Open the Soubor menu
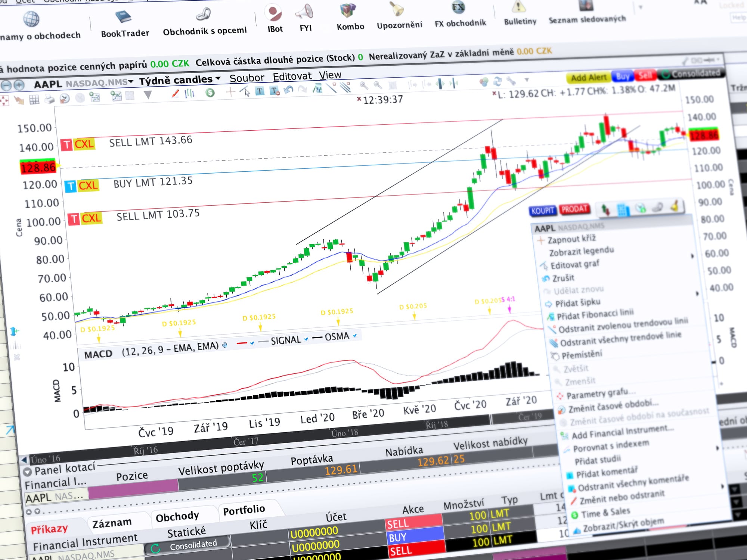 [247, 78]
